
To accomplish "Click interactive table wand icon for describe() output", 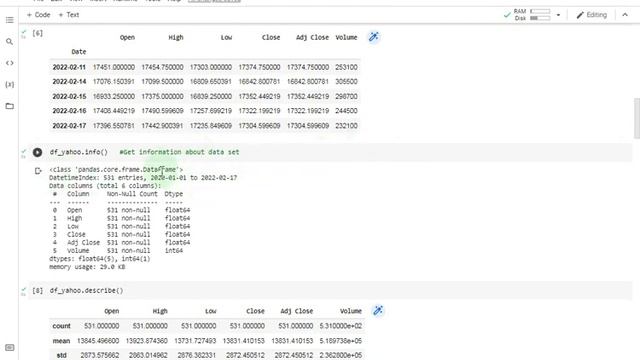I will [x=378, y=311].
